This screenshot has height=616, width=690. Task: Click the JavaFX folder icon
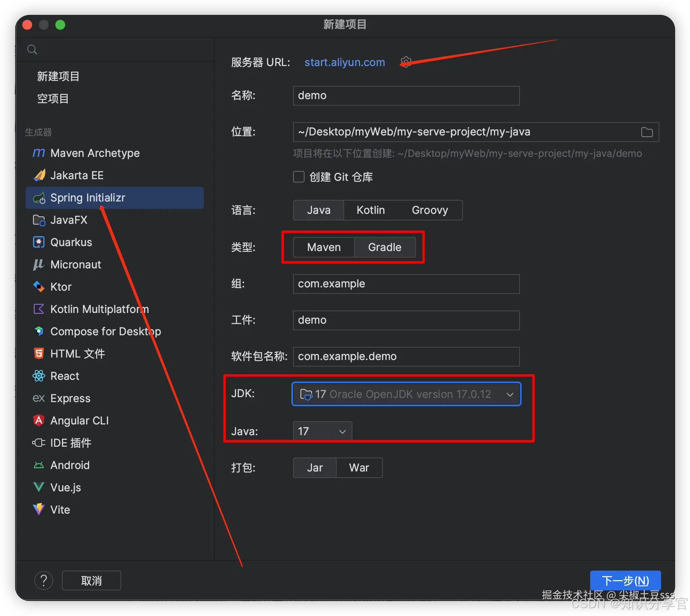pos(39,220)
